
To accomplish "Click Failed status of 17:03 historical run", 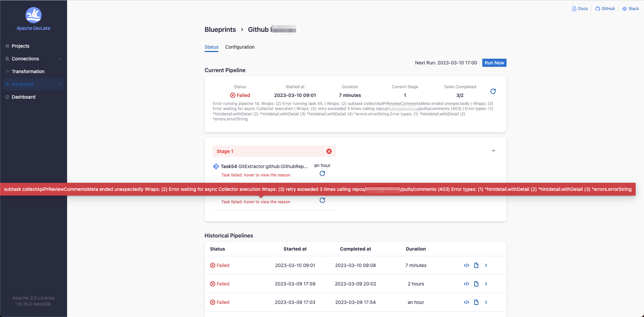I will pyautogui.click(x=220, y=302).
